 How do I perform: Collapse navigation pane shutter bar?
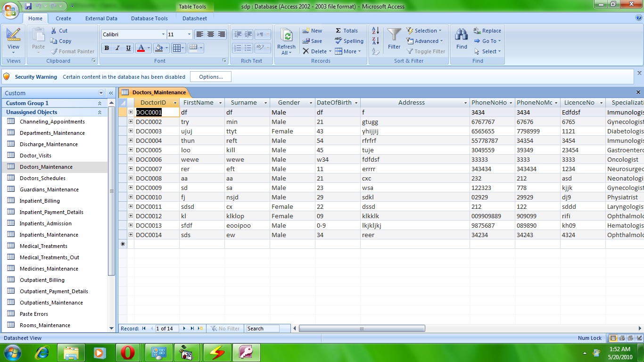[x=111, y=93]
